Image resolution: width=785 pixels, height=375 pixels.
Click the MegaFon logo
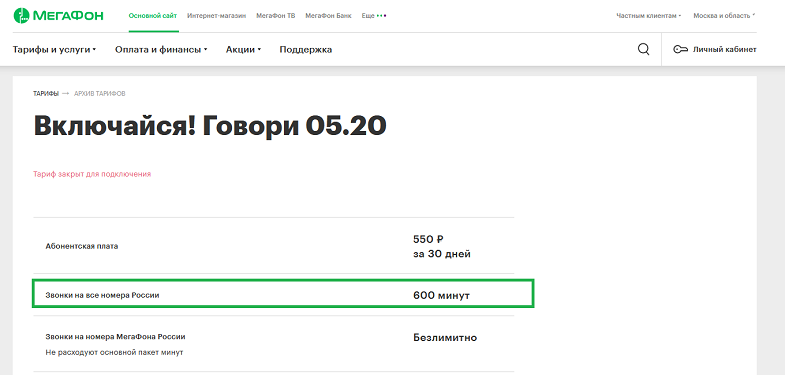click(58, 16)
